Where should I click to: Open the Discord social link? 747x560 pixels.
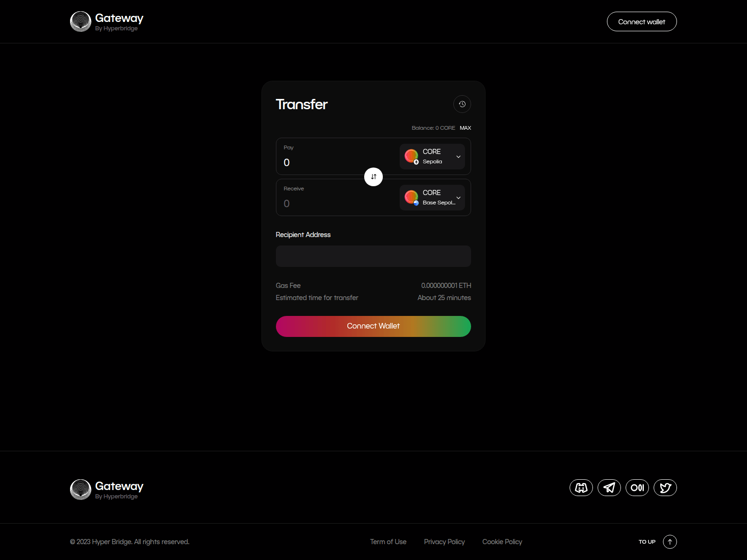coord(581,488)
